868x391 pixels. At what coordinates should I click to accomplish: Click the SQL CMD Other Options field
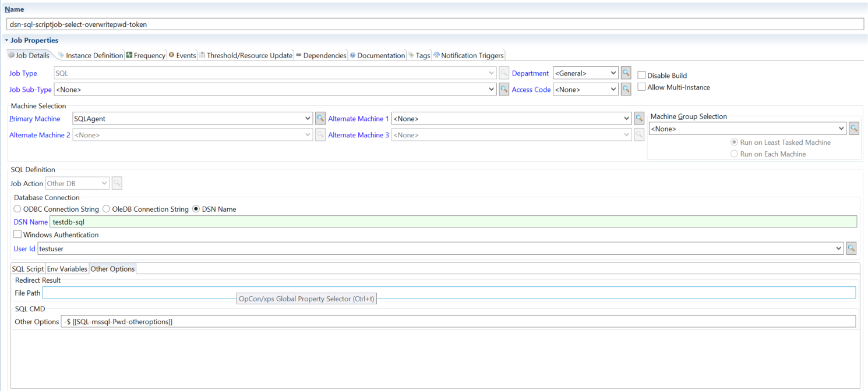[x=458, y=321]
